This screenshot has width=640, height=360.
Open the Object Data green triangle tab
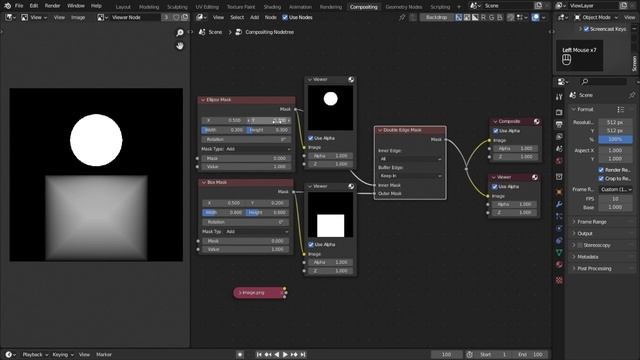tap(559, 253)
